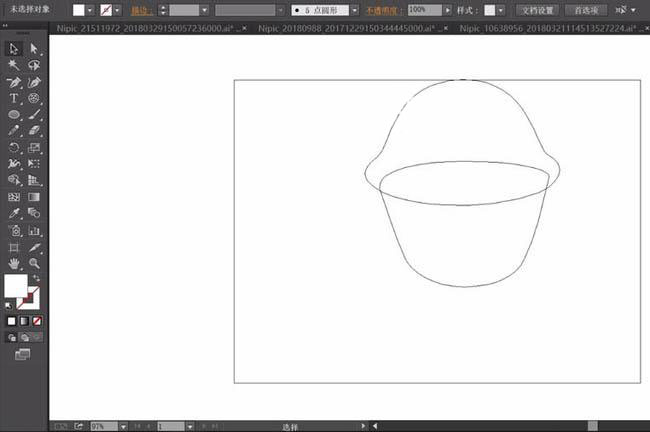Open the fill color dropdown in control bar
This screenshot has height=432, width=650.
click(x=91, y=10)
